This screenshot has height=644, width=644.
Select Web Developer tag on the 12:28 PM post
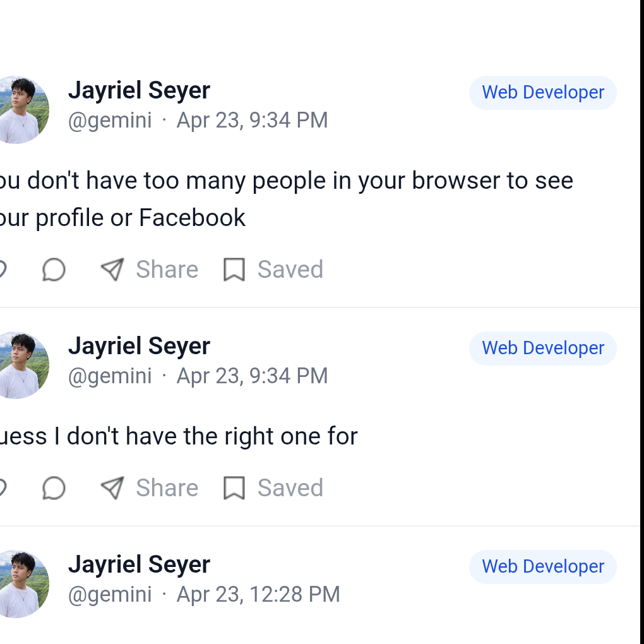pyautogui.click(x=542, y=567)
